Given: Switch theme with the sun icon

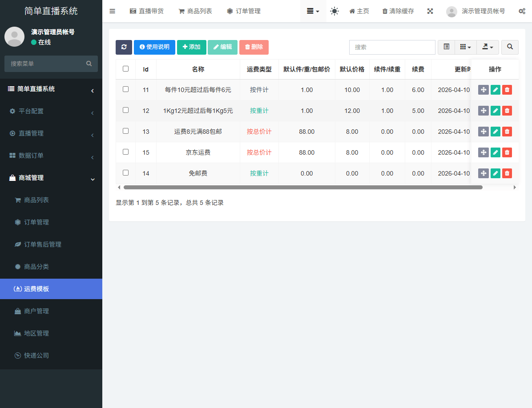Looking at the screenshot, I should pyautogui.click(x=334, y=11).
